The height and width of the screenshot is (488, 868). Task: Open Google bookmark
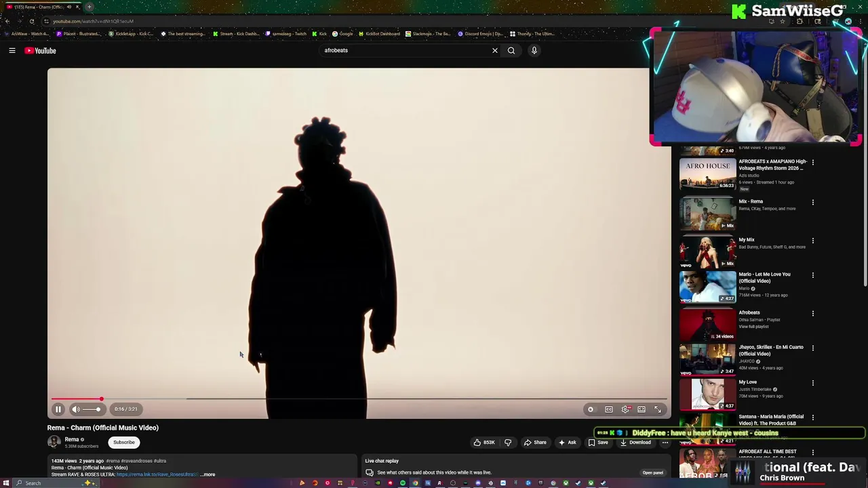[x=342, y=34]
